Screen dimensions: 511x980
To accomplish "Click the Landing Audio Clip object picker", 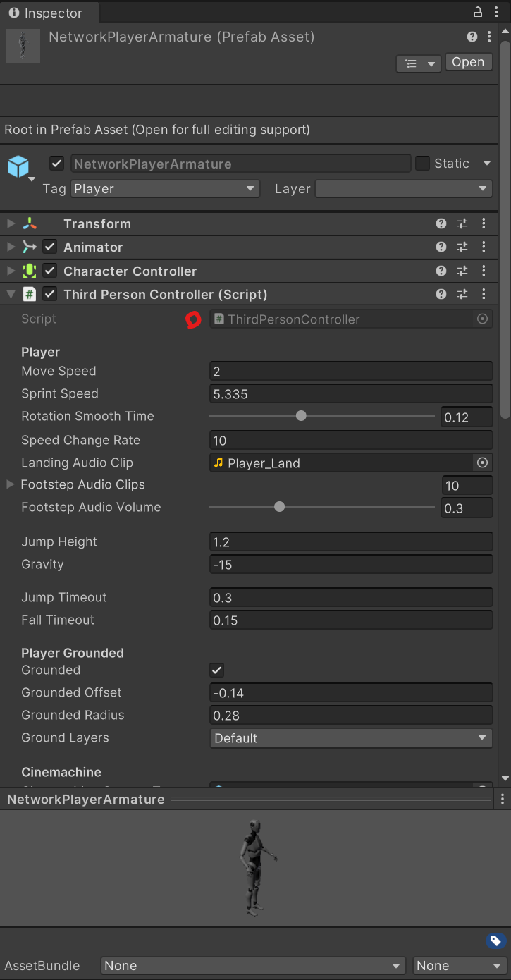I will pos(482,463).
